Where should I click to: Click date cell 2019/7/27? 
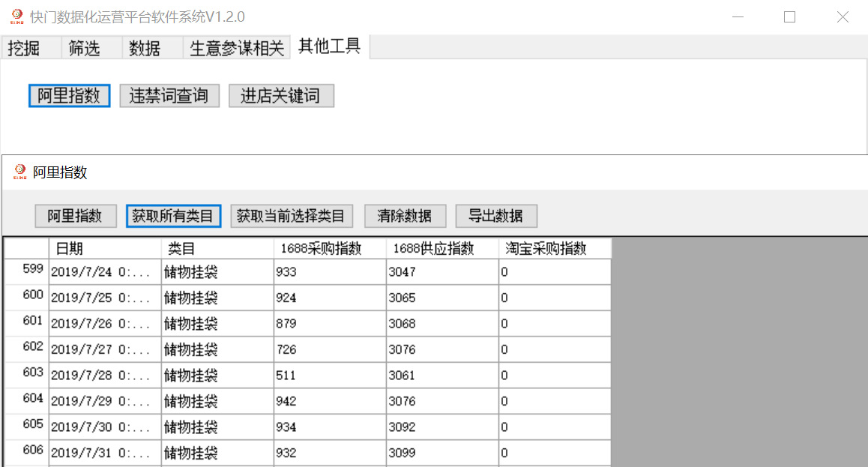[105, 349]
